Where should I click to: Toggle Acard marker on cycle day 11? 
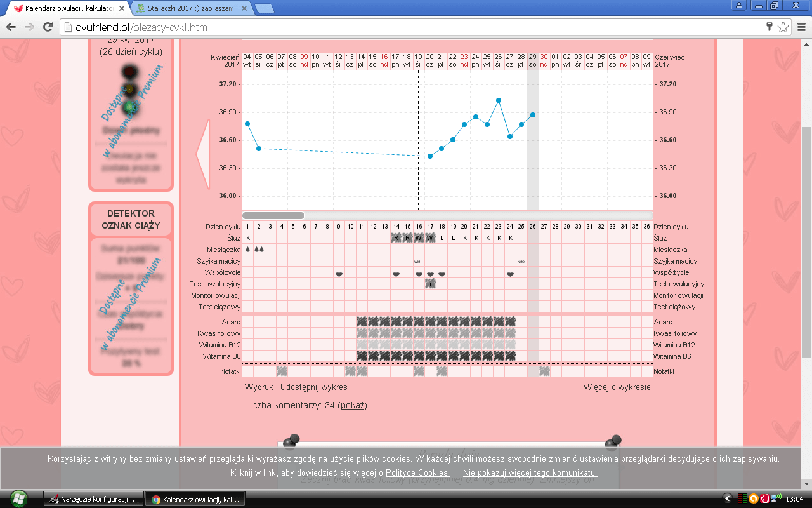[x=362, y=322]
